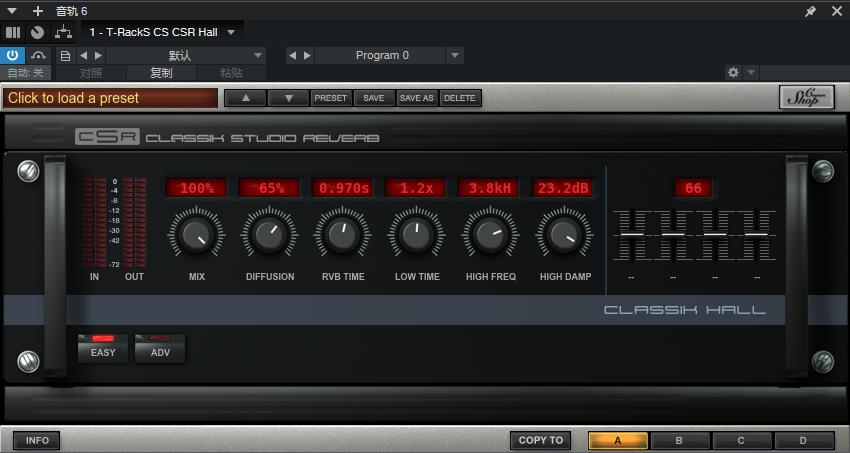The image size is (850, 453).
Task: Click the 1.2x low time display
Action: (x=416, y=188)
